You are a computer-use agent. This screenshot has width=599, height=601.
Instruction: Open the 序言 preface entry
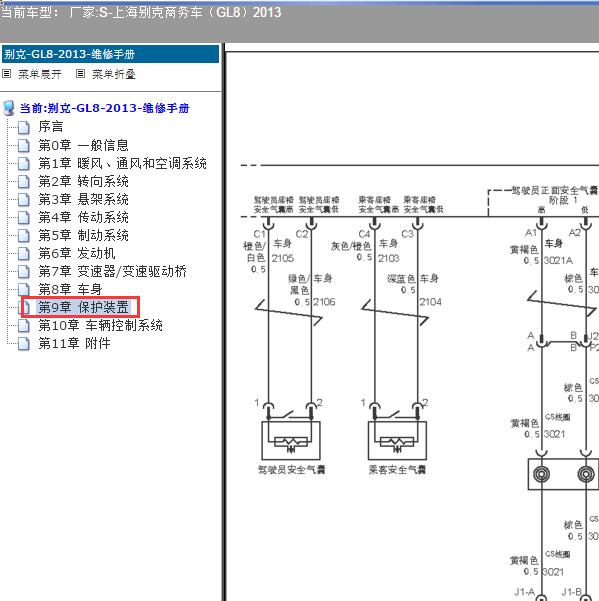[51, 127]
